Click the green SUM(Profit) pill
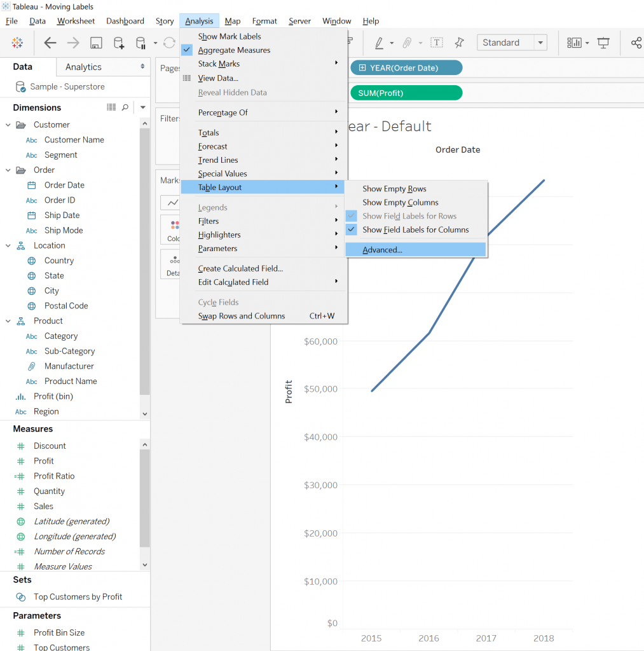The height and width of the screenshot is (651, 644). pos(406,92)
